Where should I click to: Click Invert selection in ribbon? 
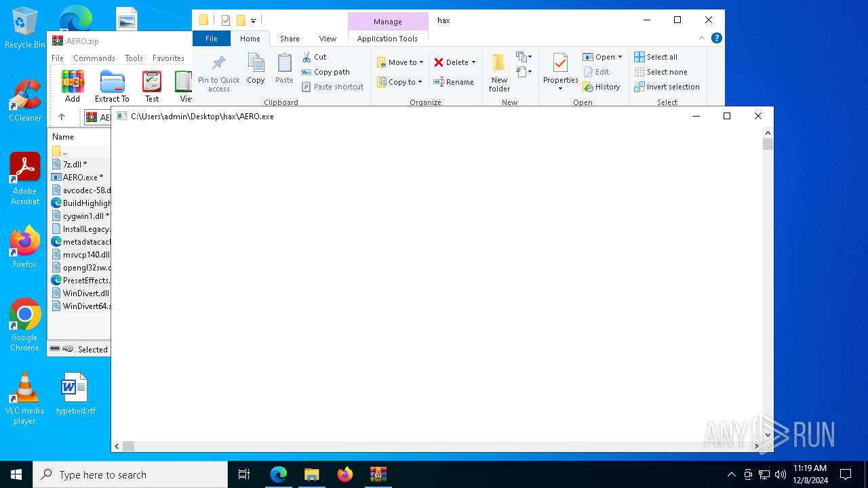pos(667,87)
